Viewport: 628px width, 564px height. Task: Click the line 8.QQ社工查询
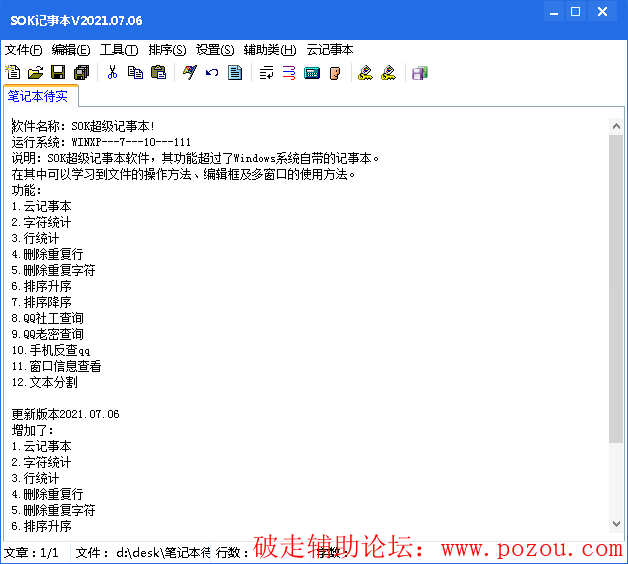point(48,318)
